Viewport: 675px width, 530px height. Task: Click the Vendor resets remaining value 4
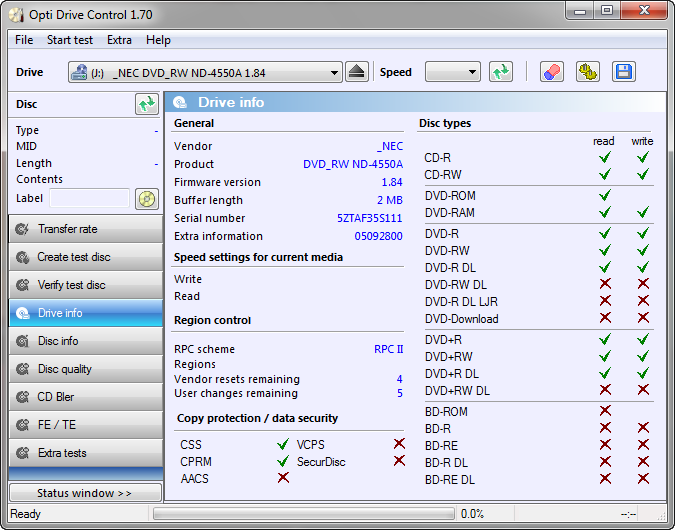click(399, 379)
